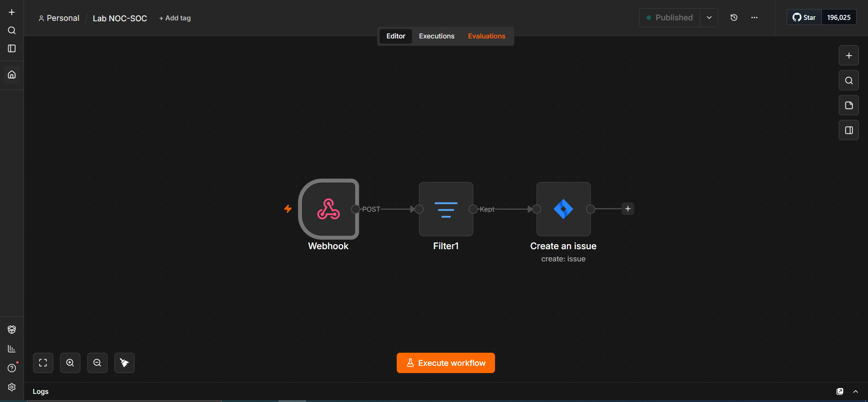The width and height of the screenshot is (868, 402).
Task: Click the Create an issue label
Action: tap(563, 246)
